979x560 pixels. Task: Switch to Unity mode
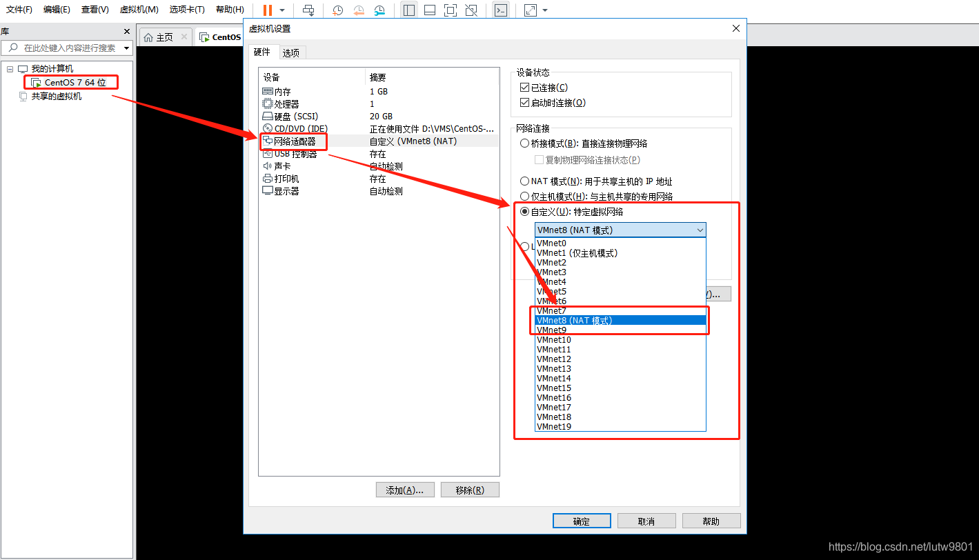pyautogui.click(x=471, y=10)
